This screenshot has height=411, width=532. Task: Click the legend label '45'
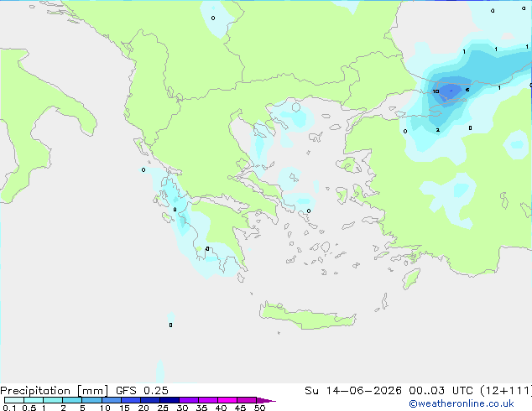click(240, 408)
